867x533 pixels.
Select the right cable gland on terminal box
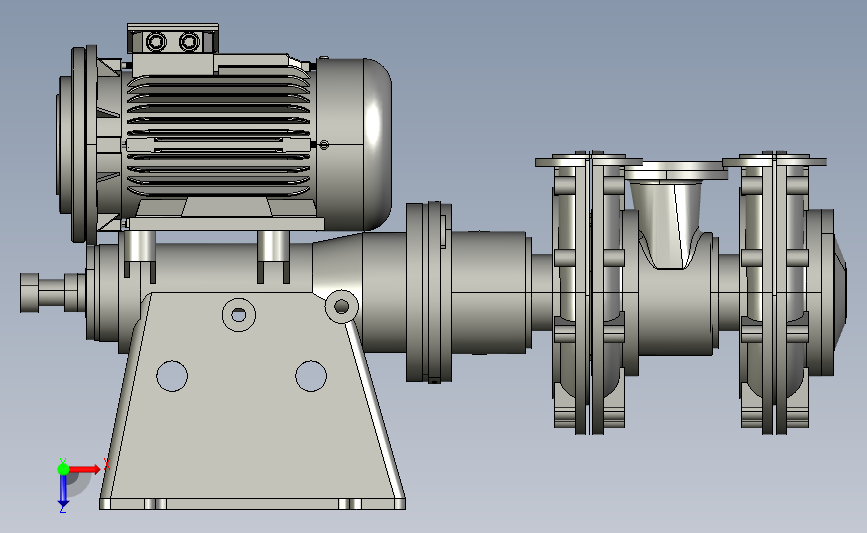(x=189, y=41)
